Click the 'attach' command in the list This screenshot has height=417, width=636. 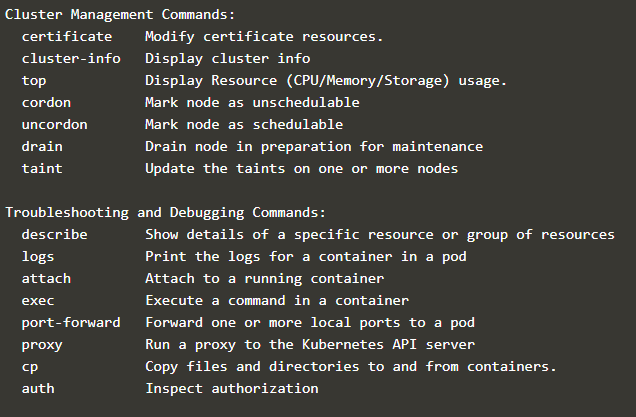click(45, 278)
